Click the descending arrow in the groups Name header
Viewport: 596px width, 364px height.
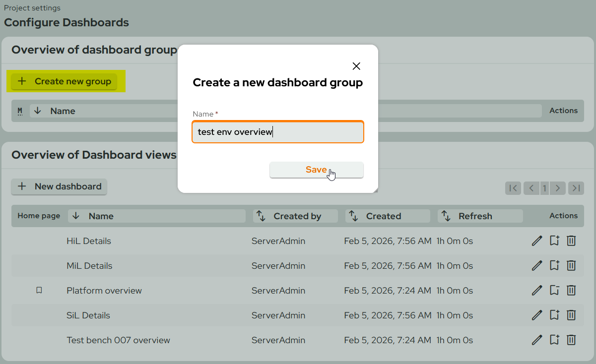pyautogui.click(x=37, y=111)
